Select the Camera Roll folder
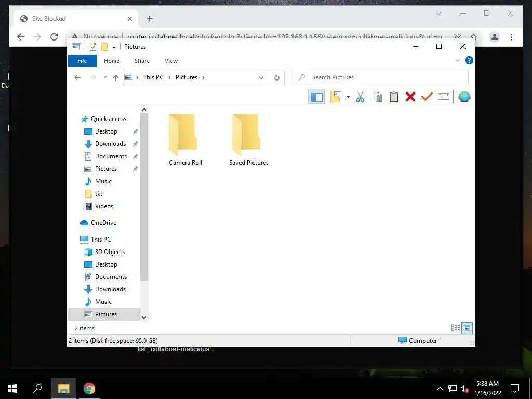 click(185, 139)
